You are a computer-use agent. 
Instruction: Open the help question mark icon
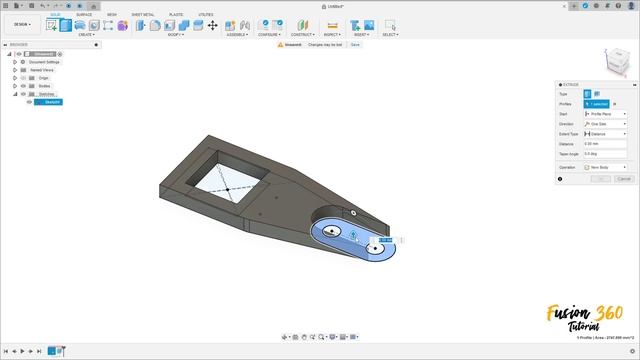618,6
